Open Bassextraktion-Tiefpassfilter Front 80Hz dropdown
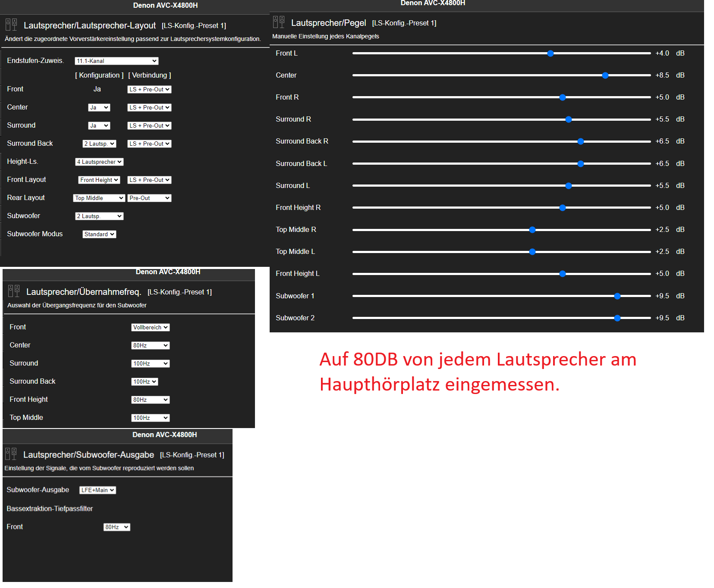This screenshot has width=714, height=588. click(x=116, y=527)
